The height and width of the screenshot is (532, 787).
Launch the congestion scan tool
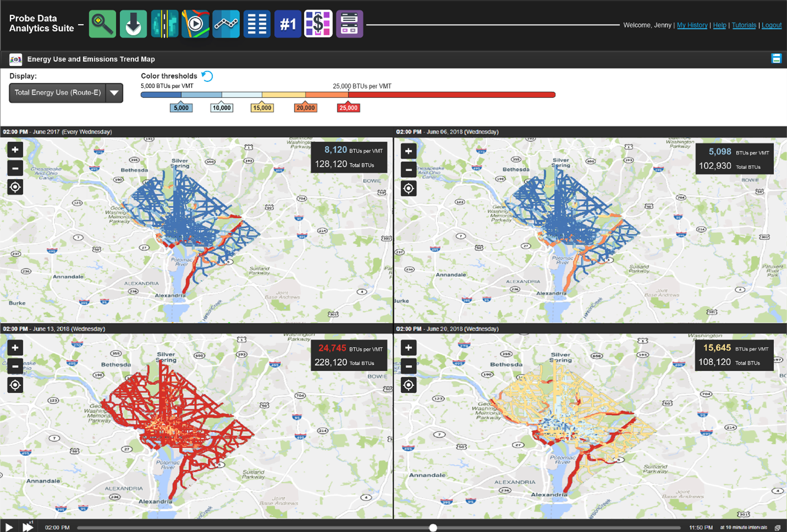click(165, 24)
